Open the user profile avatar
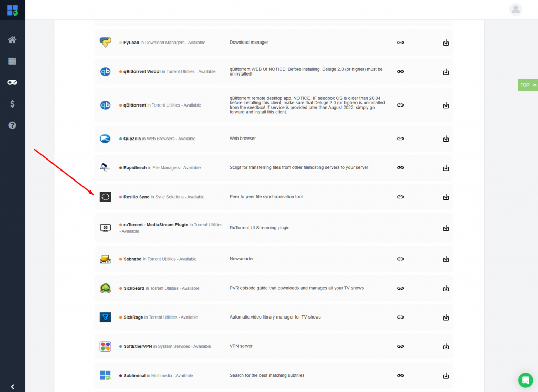This screenshot has height=392, width=538. tap(515, 9)
